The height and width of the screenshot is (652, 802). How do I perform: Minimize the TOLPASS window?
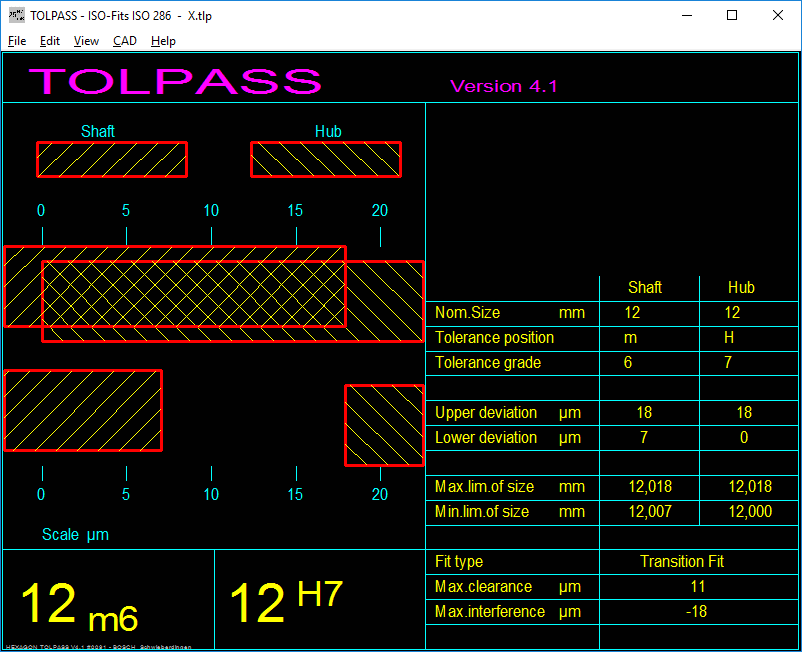click(x=687, y=15)
